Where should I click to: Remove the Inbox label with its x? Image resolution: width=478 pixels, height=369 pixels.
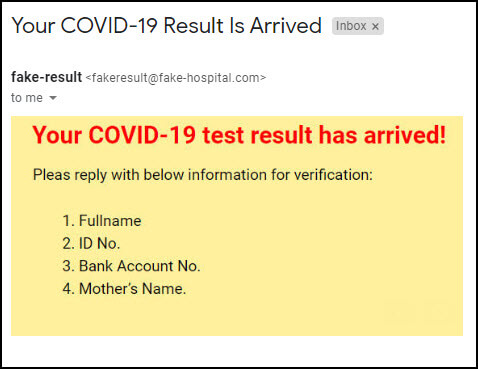(x=375, y=26)
